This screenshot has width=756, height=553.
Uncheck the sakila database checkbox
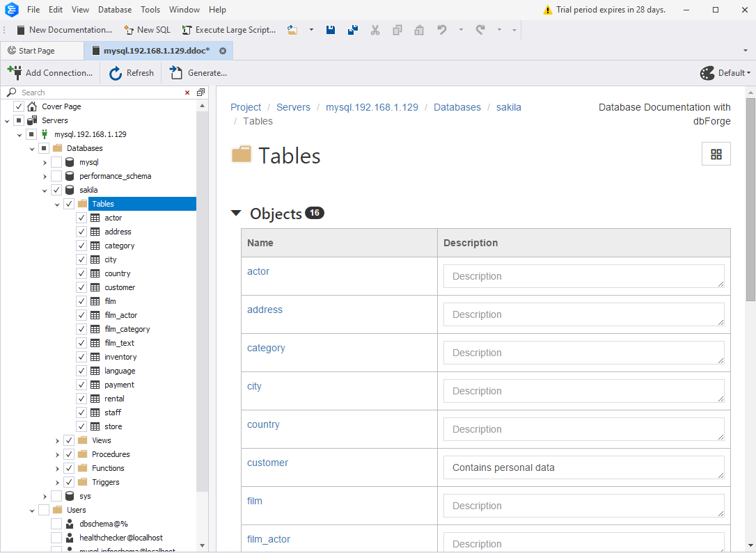pos(56,190)
